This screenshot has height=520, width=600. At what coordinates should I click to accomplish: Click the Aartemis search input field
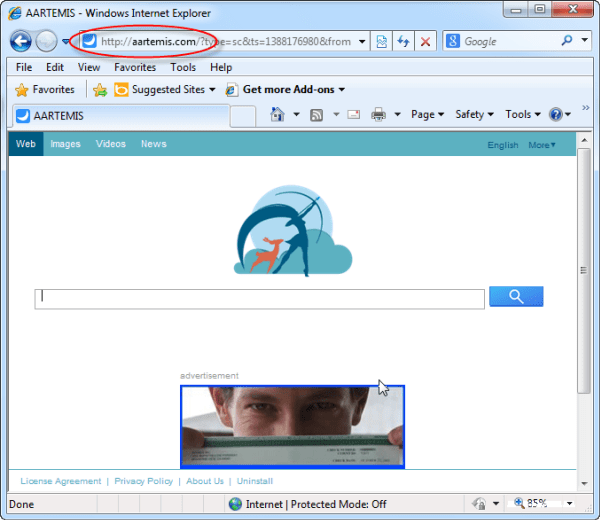pyautogui.click(x=259, y=299)
